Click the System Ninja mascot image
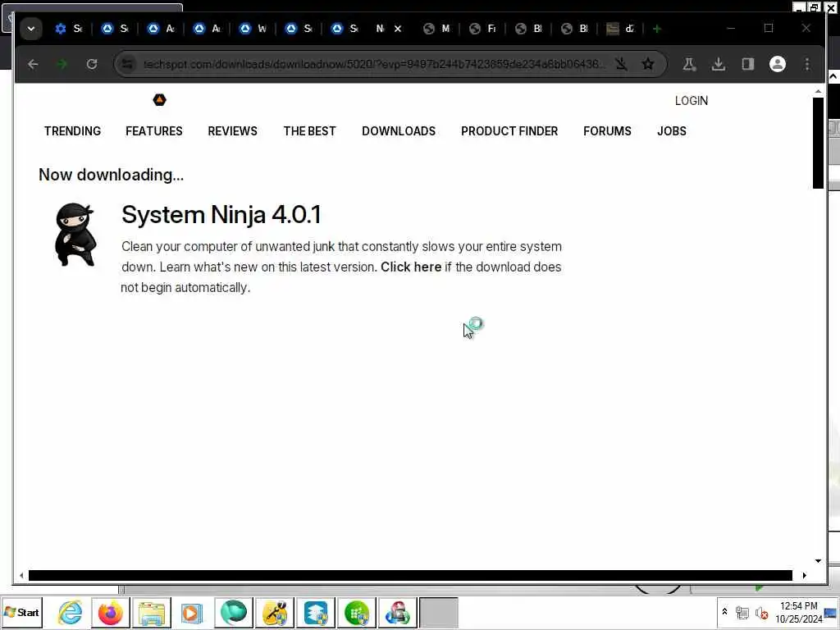The image size is (840, 630). pos(75,234)
